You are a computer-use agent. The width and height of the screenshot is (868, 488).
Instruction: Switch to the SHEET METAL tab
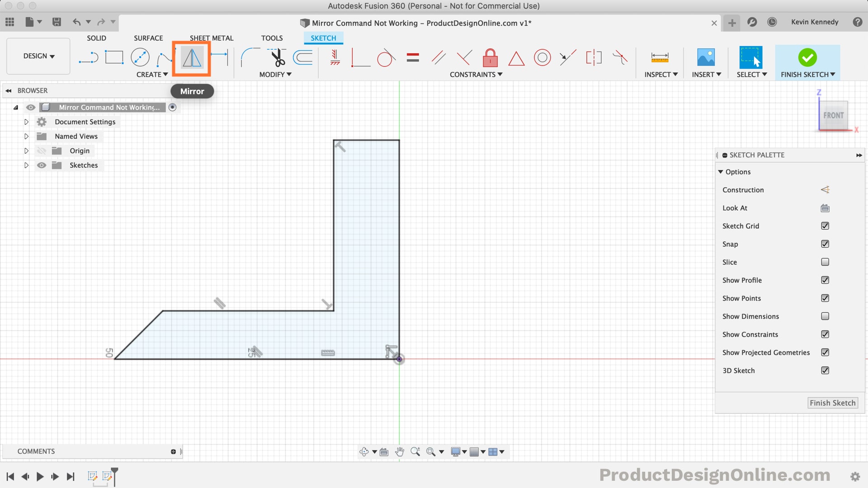tap(212, 38)
